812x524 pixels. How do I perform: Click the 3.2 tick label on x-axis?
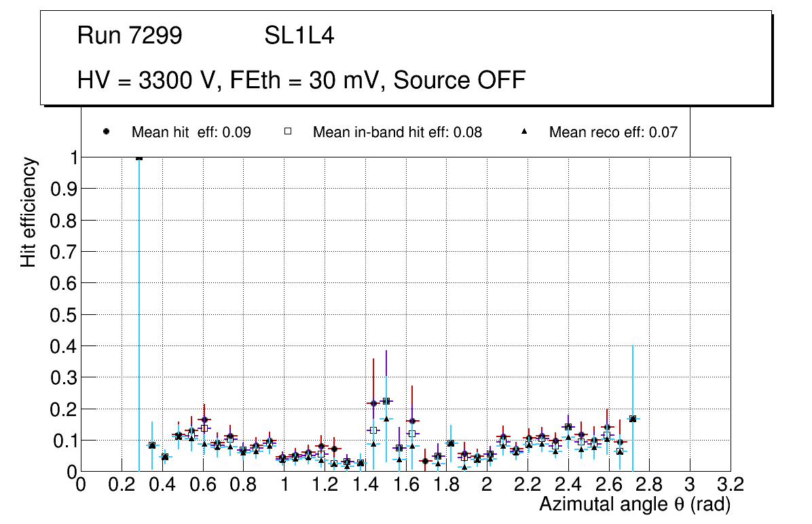pos(731,485)
